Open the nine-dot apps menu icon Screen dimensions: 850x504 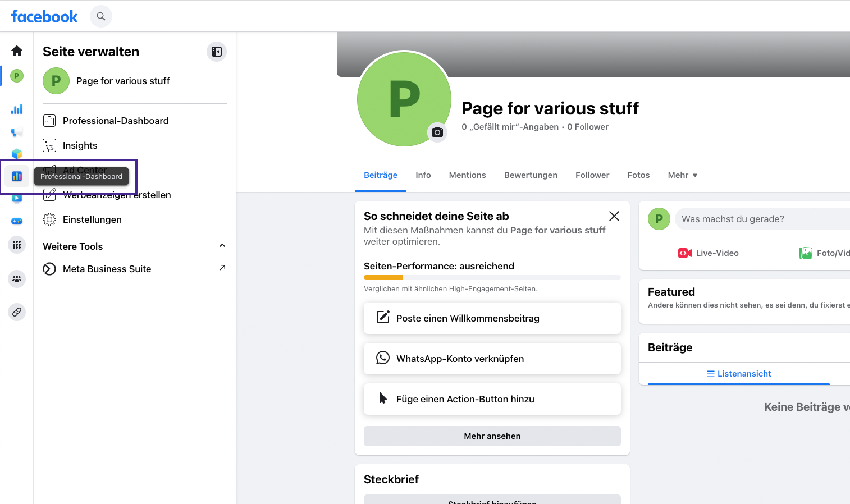point(17,245)
